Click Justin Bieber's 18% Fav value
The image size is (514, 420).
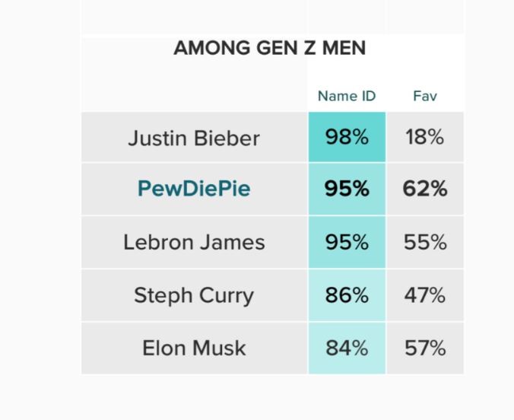tap(425, 137)
